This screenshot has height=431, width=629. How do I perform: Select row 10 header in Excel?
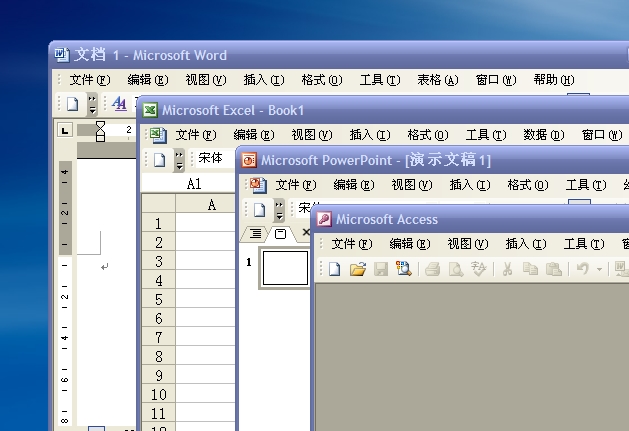coord(158,394)
